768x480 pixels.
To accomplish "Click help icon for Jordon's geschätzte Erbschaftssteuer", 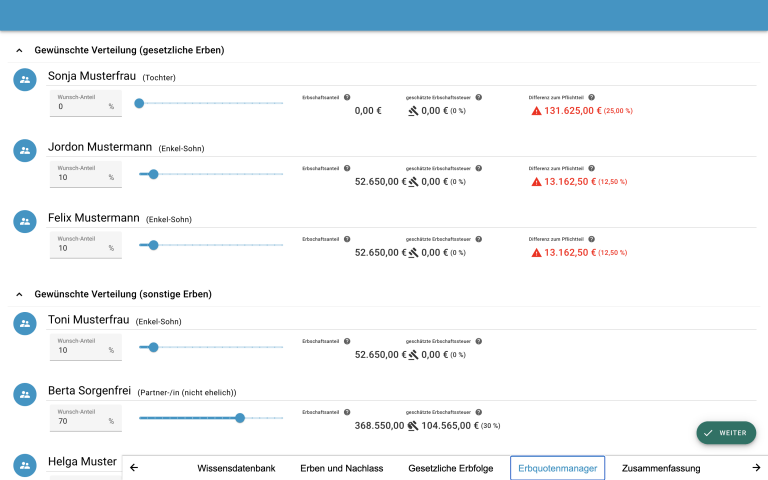I will tap(478, 168).
